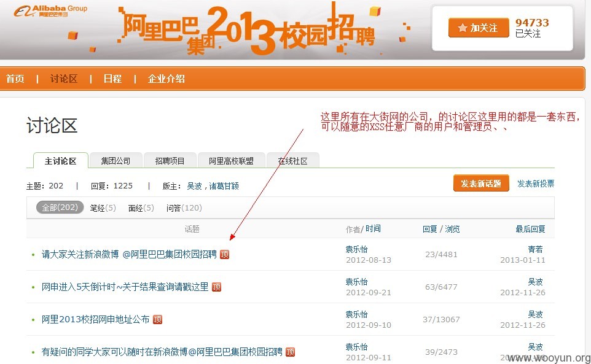Click pinned 顶 icon on 有疑问的同学 topic

pos(290,352)
